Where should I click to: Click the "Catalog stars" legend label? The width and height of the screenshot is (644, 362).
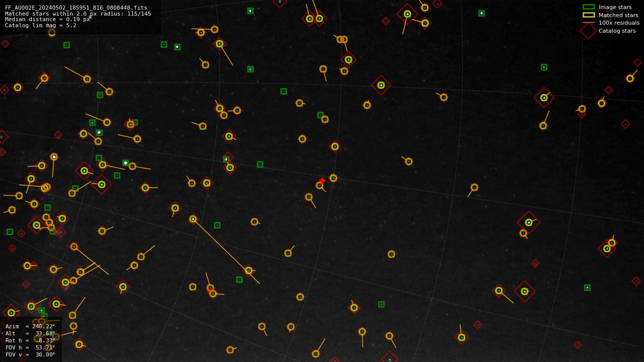(617, 31)
